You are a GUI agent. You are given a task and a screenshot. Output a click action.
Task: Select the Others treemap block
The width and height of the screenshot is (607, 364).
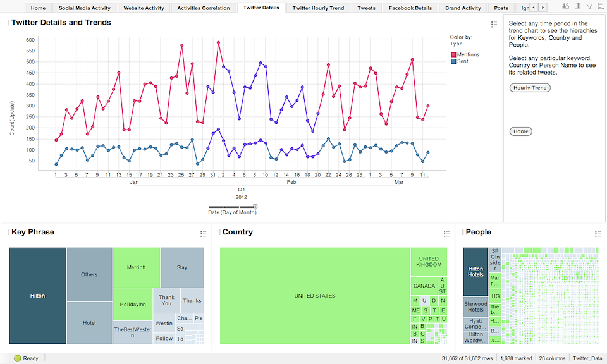(89, 275)
